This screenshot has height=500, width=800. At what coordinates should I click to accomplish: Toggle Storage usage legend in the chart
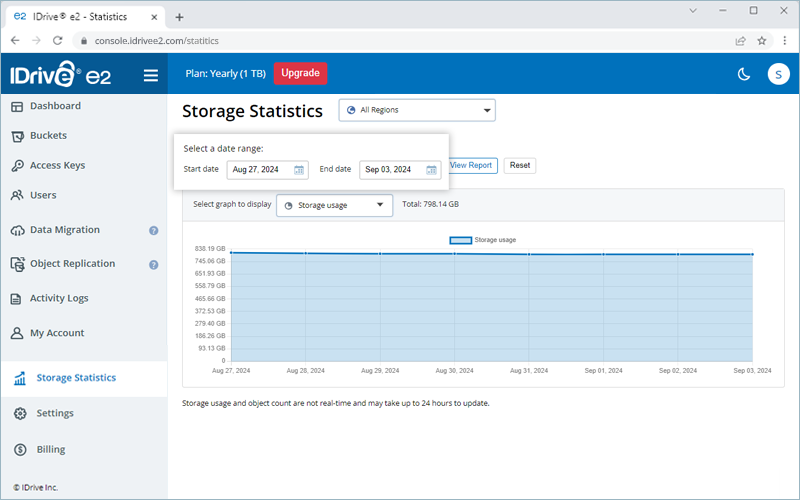click(x=483, y=240)
